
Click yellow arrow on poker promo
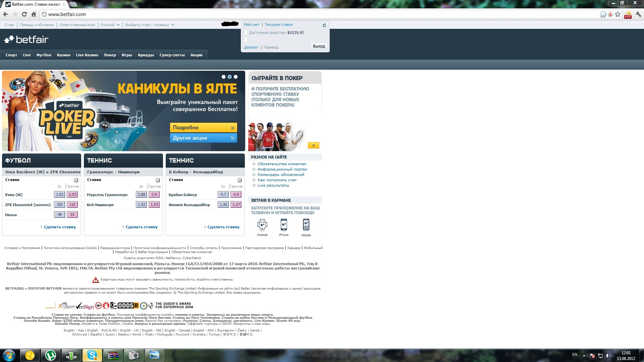pyautogui.click(x=314, y=145)
